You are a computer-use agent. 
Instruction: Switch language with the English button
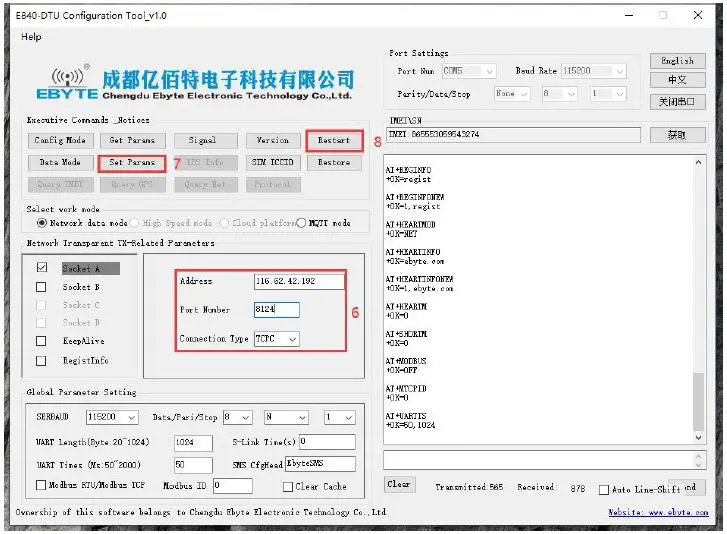(677, 61)
